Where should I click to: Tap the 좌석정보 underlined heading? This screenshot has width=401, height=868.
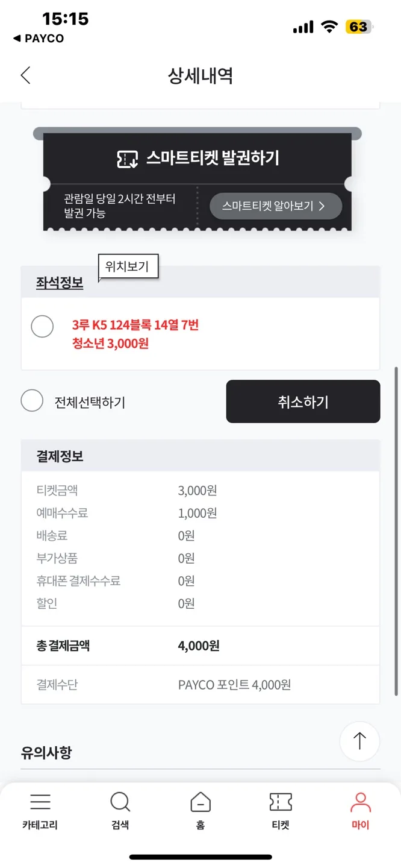pyautogui.click(x=60, y=283)
